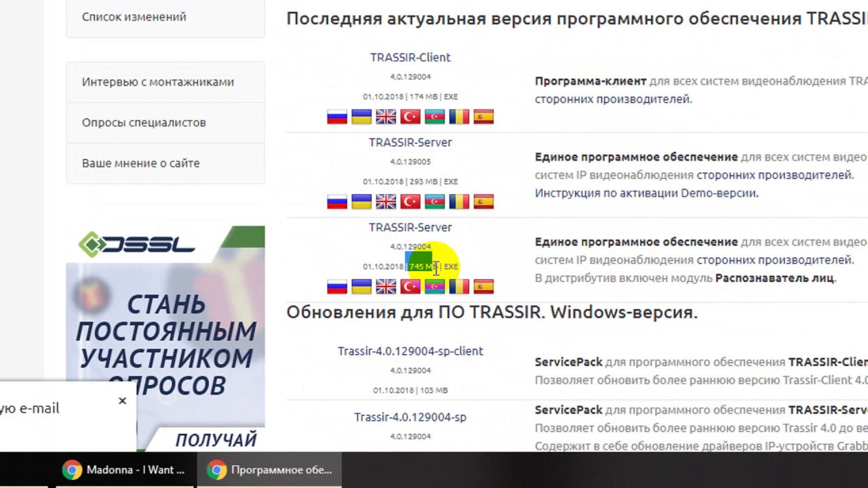868x488 pixels.
Task: Open the Trassir-4.0.129004-sp update link
Action: tap(410, 418)
